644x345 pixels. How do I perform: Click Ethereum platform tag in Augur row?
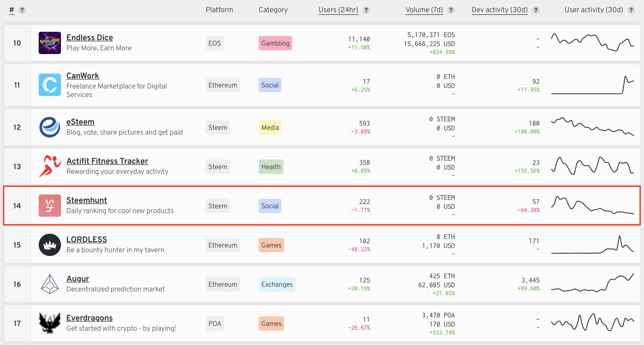(223, 284)
